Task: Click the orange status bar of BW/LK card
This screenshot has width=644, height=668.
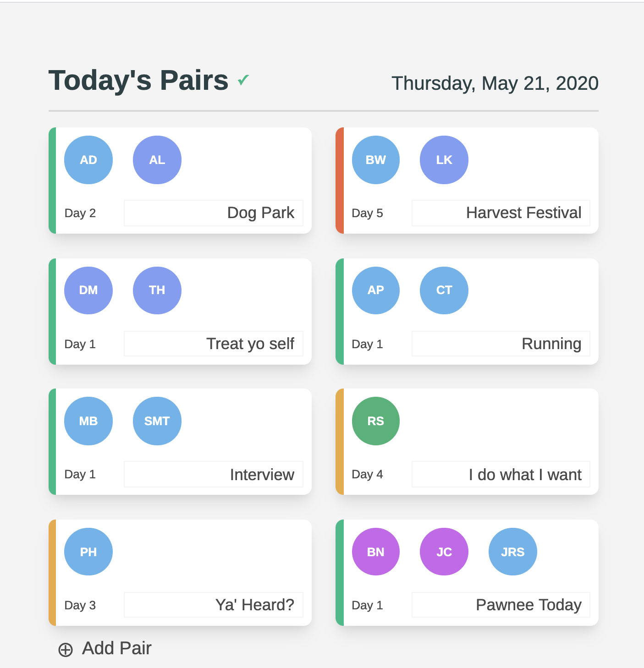Action: tap(340, 181)
